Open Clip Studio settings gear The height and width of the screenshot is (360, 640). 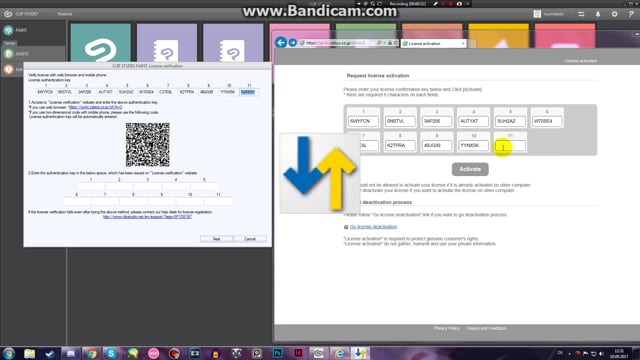pyautogui.click(x=615, y=14)
